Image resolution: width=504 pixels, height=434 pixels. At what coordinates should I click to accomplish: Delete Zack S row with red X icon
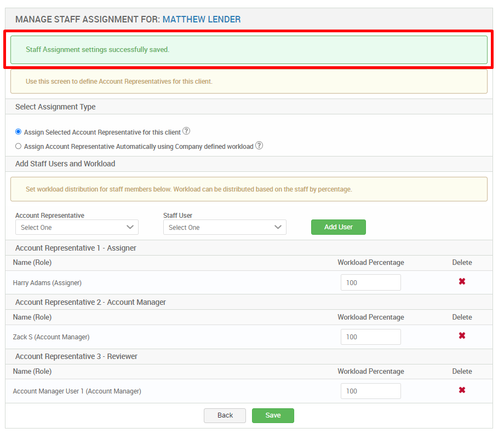click(x=462, y=335)
